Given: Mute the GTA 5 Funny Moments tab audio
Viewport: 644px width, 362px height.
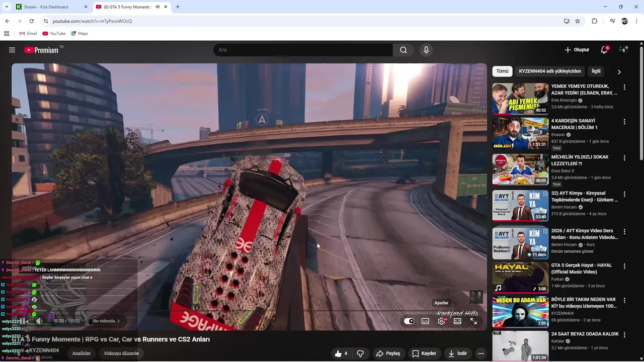Looking at the screenshot, I should (158, 7).
